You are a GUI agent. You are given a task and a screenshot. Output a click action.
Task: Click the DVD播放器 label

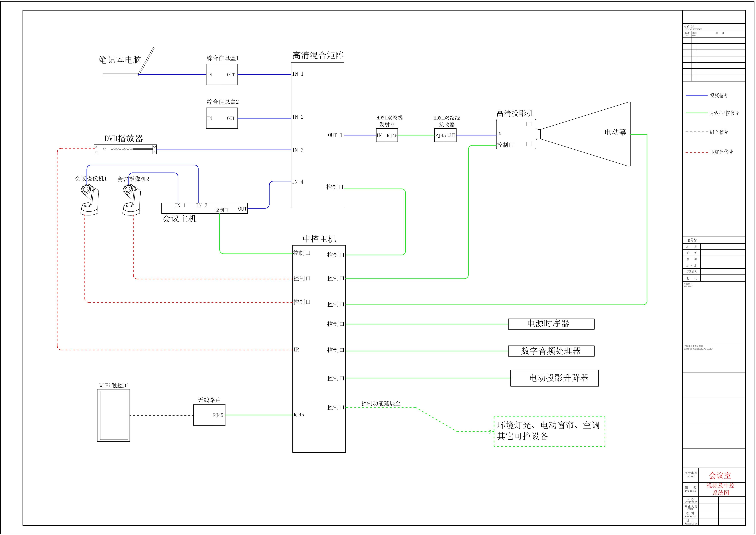124,138
